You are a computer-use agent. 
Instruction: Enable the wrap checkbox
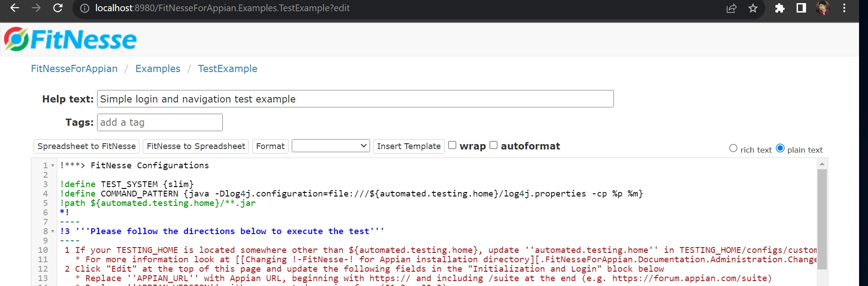pos(452,145)
